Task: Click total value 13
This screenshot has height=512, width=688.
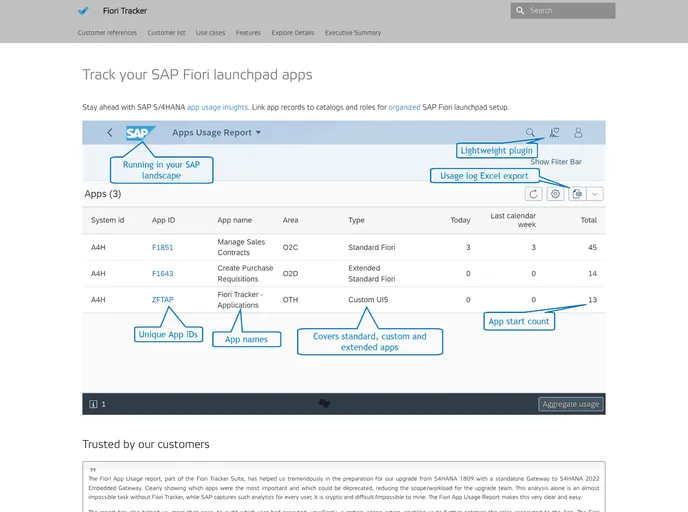Action: tap(592, 300)
